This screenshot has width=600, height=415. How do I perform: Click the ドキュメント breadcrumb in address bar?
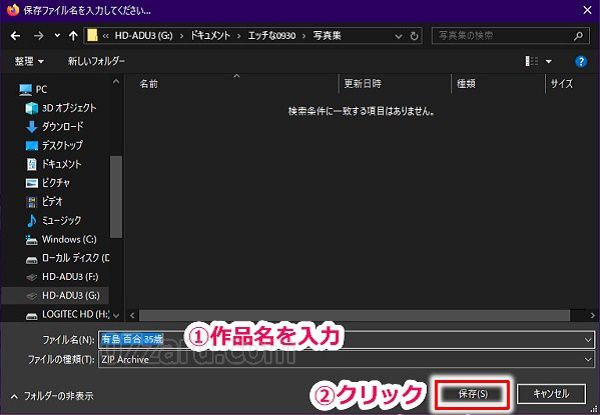(210, 36)
